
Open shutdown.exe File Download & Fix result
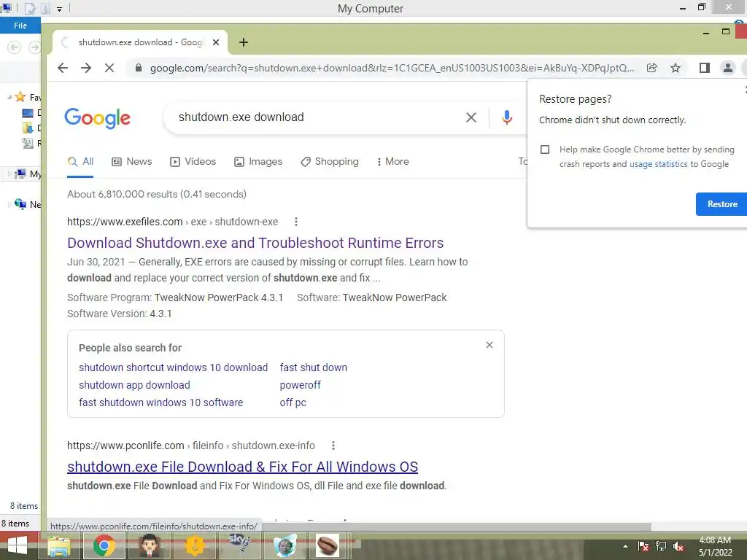click(242, 467)
